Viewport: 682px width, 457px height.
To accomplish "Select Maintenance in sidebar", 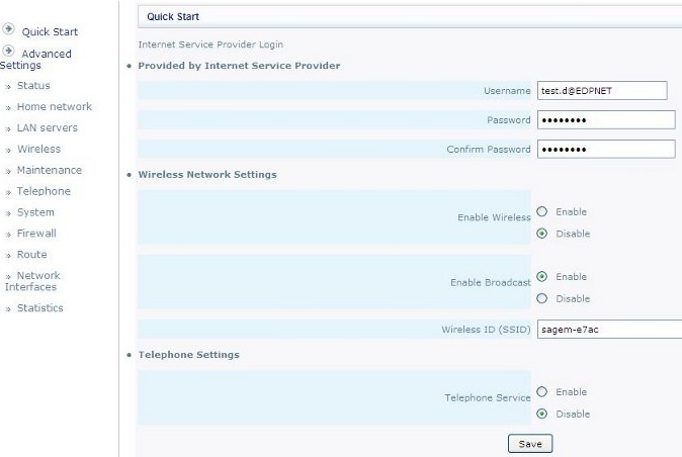I will pos(49,170).
